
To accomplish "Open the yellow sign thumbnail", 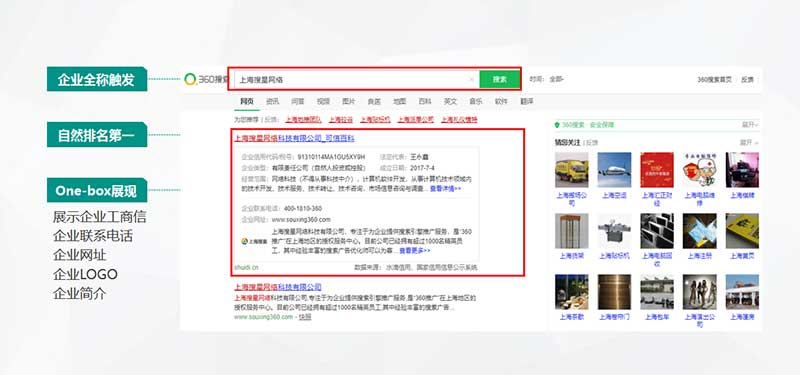I will 742,231.
